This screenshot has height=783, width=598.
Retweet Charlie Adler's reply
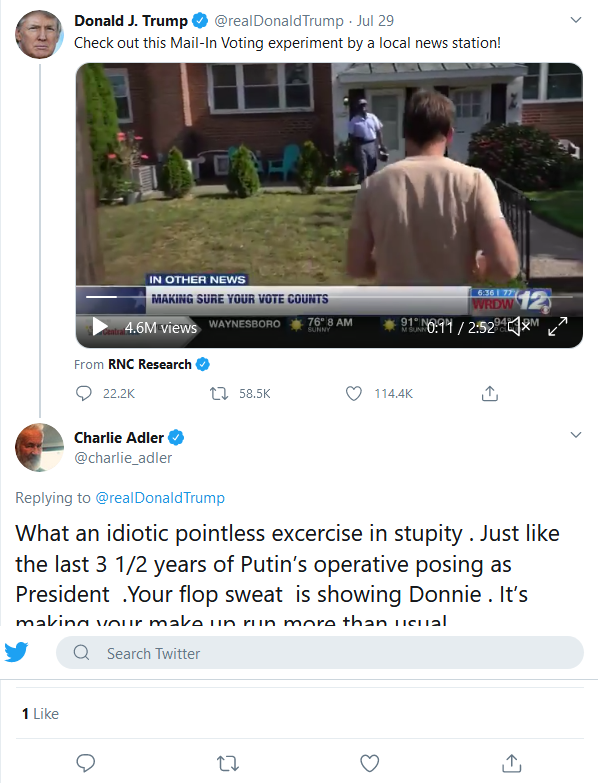click(228, 763)
